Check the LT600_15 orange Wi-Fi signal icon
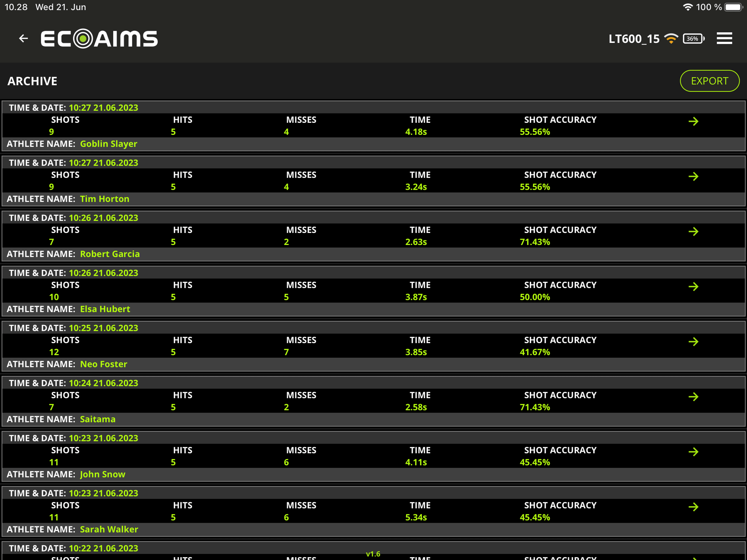The image size is (747, 560). (x=671, y=39)
